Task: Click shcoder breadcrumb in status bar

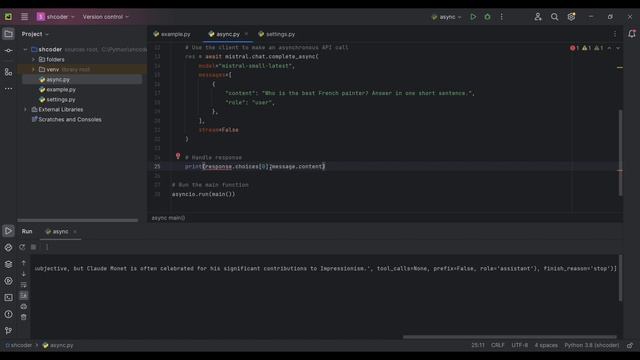Action: (x=18, y=345)
